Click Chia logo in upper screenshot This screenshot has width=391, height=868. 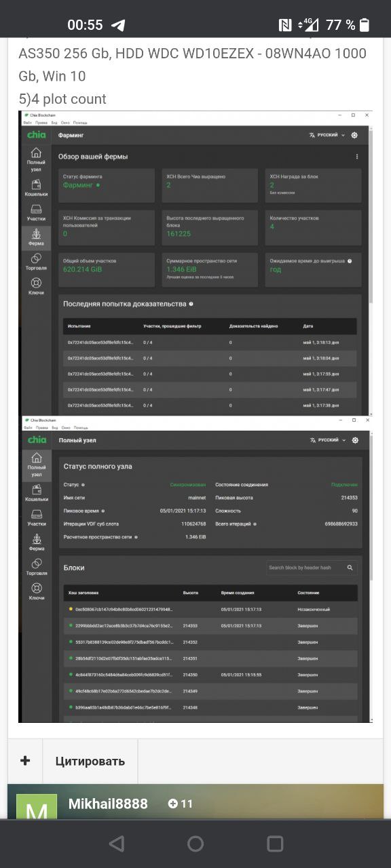[x=37, y=135]
